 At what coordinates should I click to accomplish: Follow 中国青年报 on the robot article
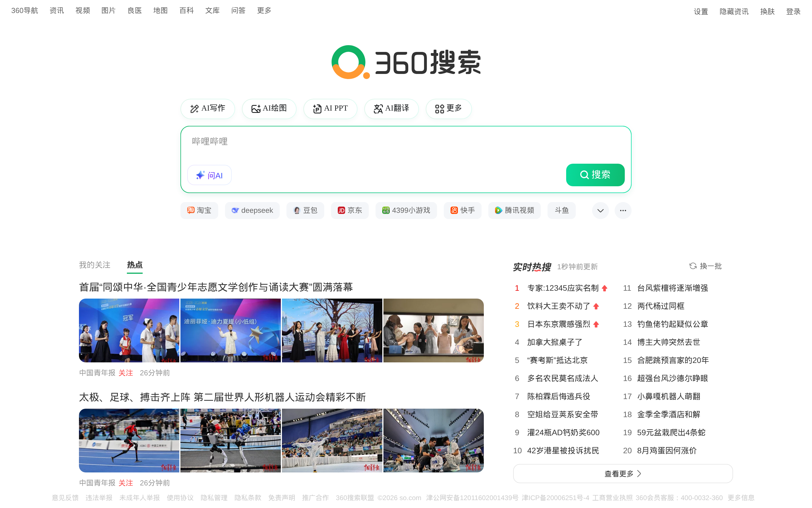click(125, 483)
